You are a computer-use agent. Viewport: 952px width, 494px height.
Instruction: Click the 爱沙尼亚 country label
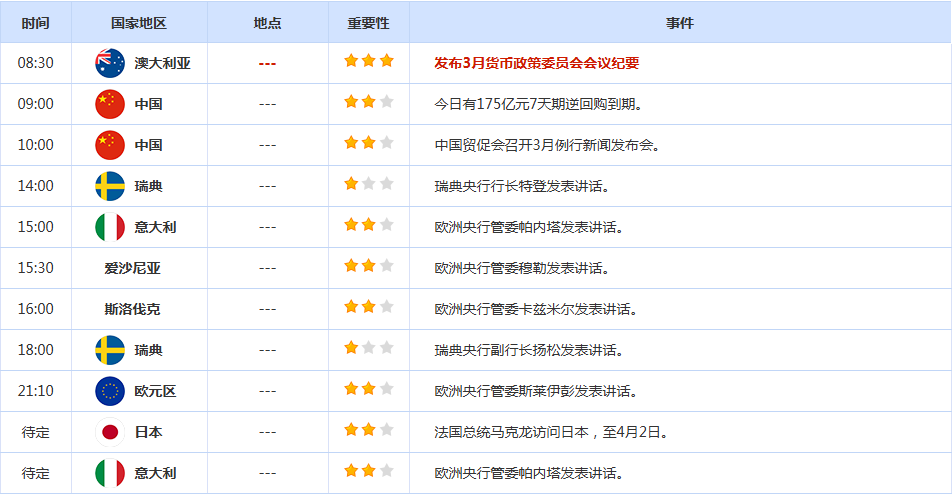point(132,268)
